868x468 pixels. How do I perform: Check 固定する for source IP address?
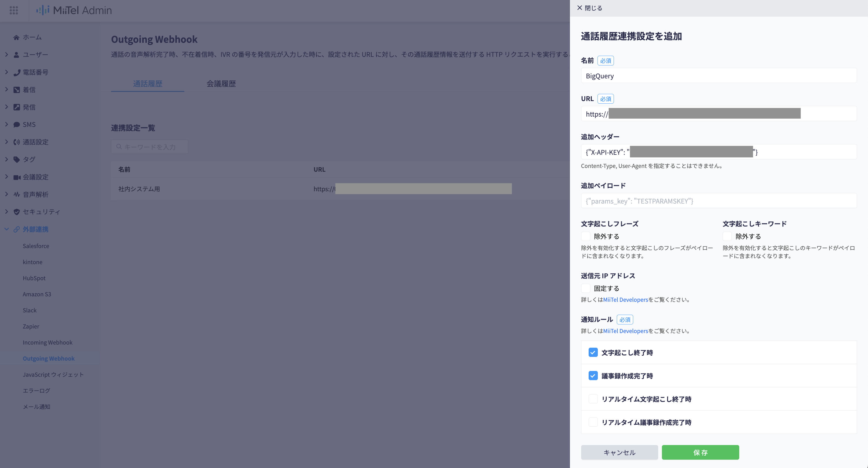[x=586, y=289]
